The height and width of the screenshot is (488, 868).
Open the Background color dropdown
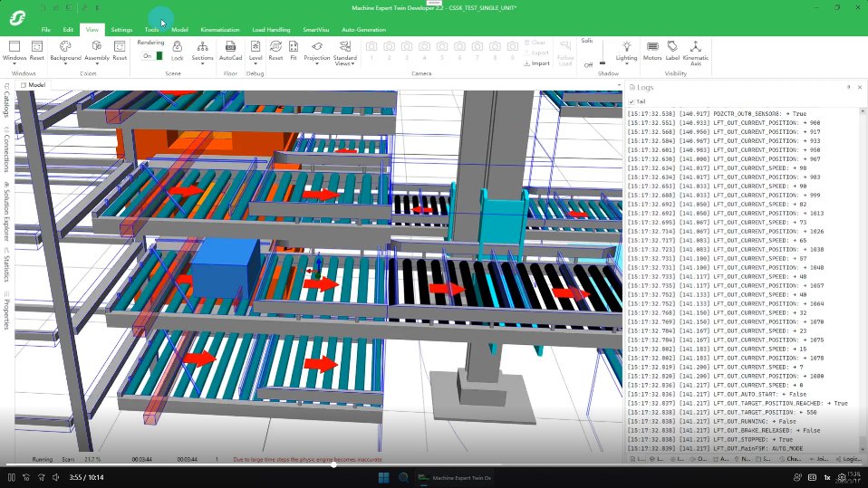(x=65, y=53)
